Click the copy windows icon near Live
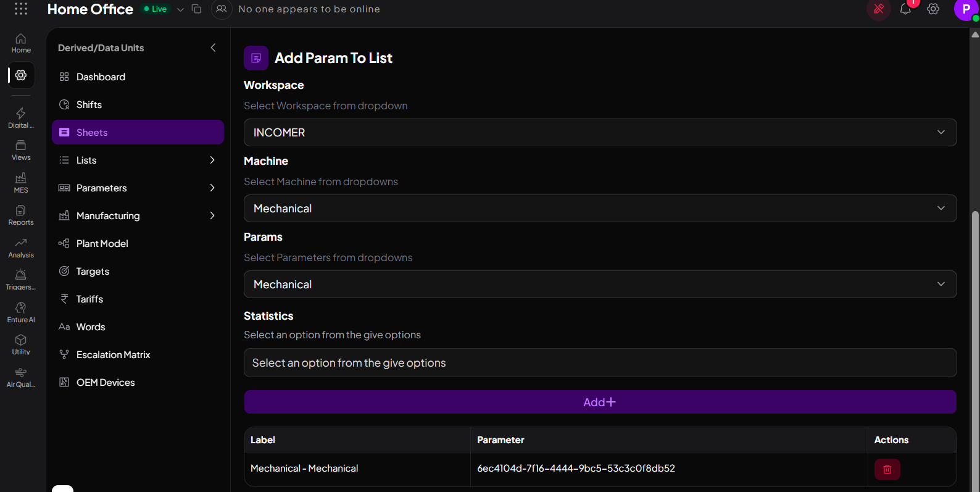 196,9
